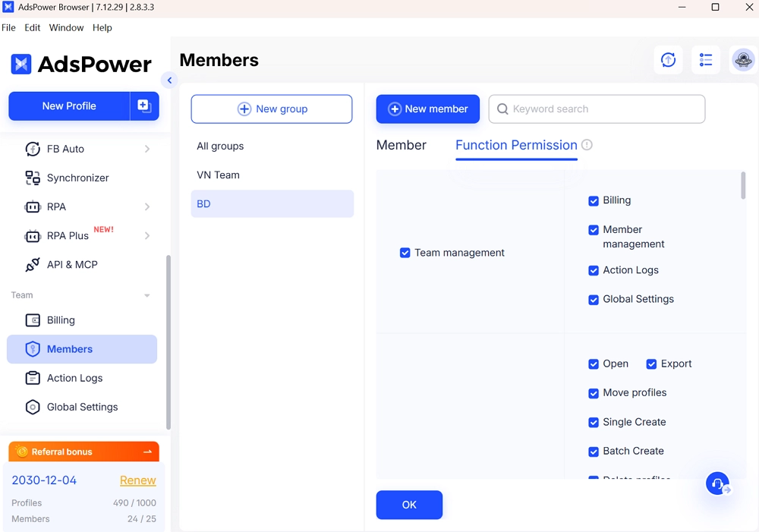Click the sync/refresh icon in the header

click(x=668, y=59)
